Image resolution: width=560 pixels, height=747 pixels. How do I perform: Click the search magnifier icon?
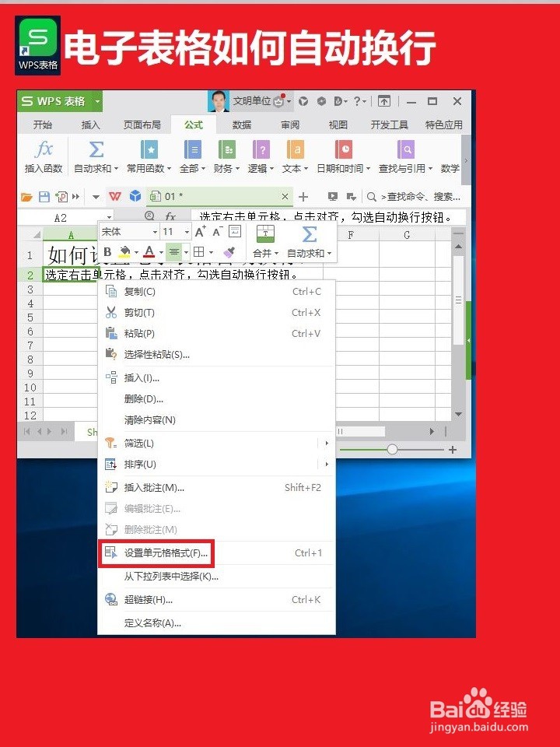point(372,196)
